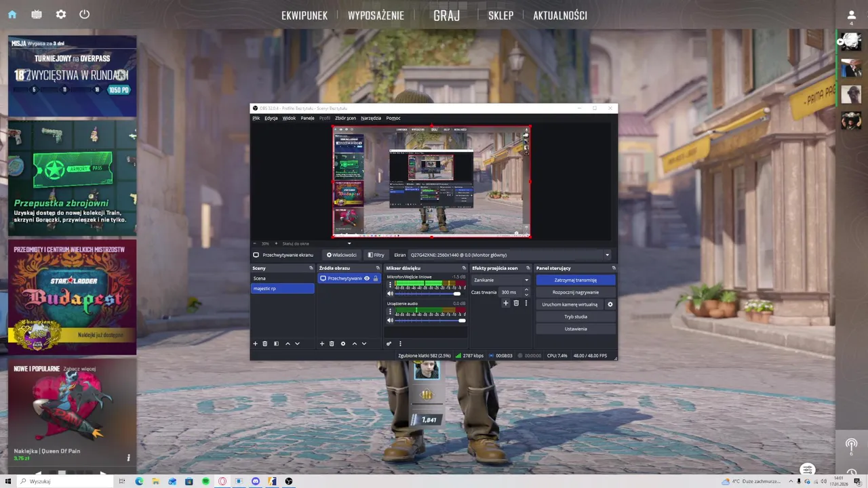Zoom in OBS preview with plus icon
The image size is (868, 488).
276,243
